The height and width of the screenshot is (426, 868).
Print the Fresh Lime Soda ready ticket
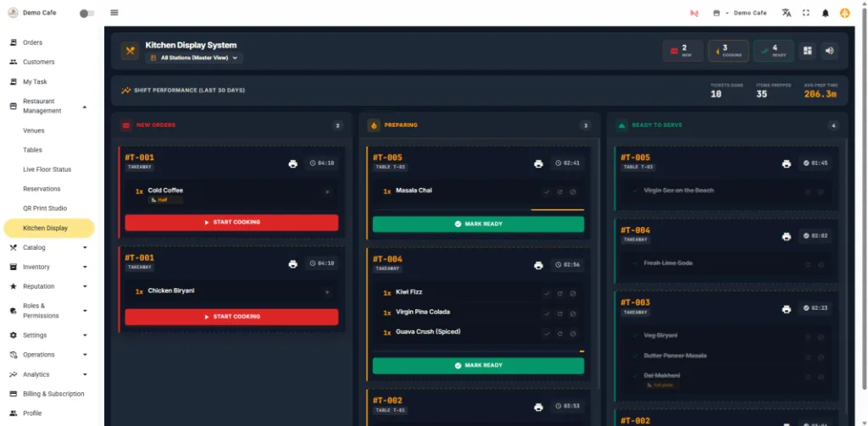click(x=786, y=236)
